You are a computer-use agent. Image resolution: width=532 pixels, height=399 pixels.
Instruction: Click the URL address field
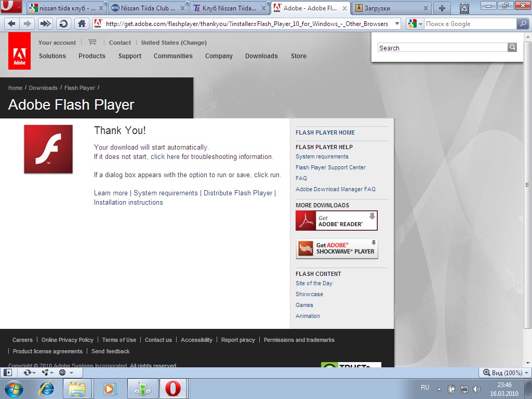(x=247, y=24)
